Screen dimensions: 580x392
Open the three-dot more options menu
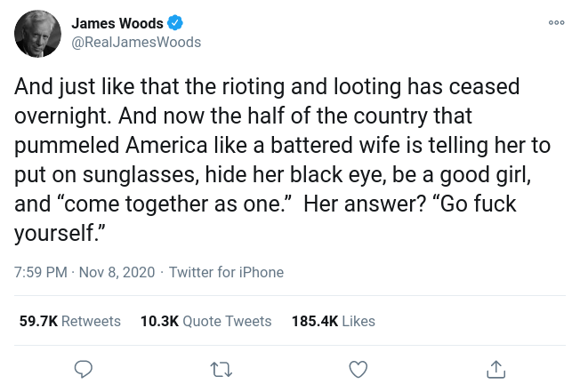(x=557, y=23)
